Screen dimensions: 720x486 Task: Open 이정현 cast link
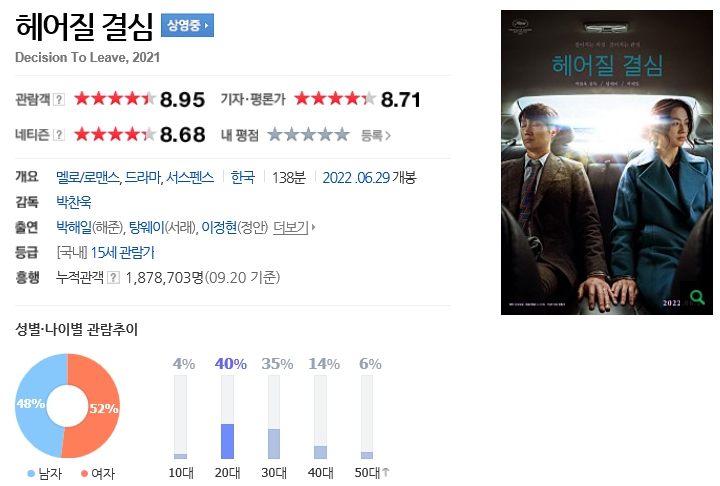(219, 227)
